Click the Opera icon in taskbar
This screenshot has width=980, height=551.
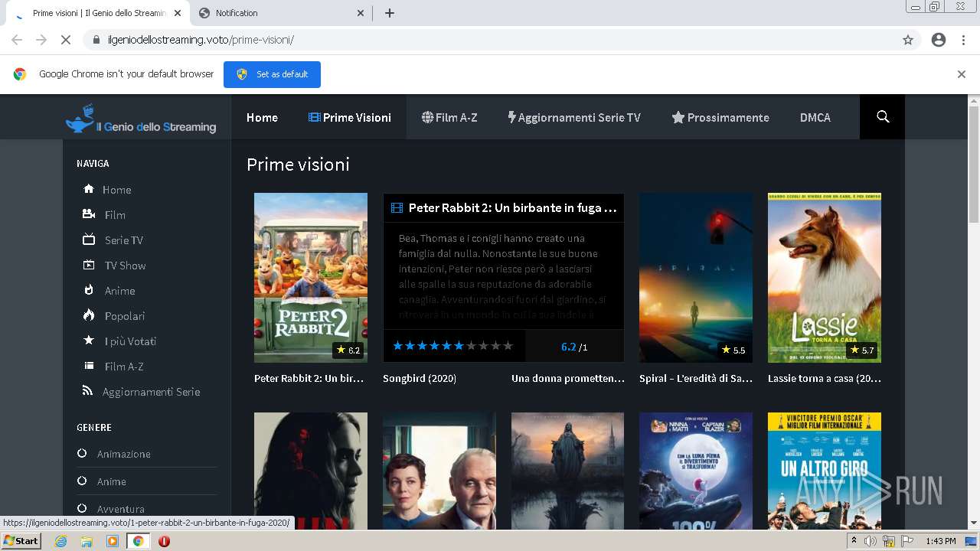point(164,541)
